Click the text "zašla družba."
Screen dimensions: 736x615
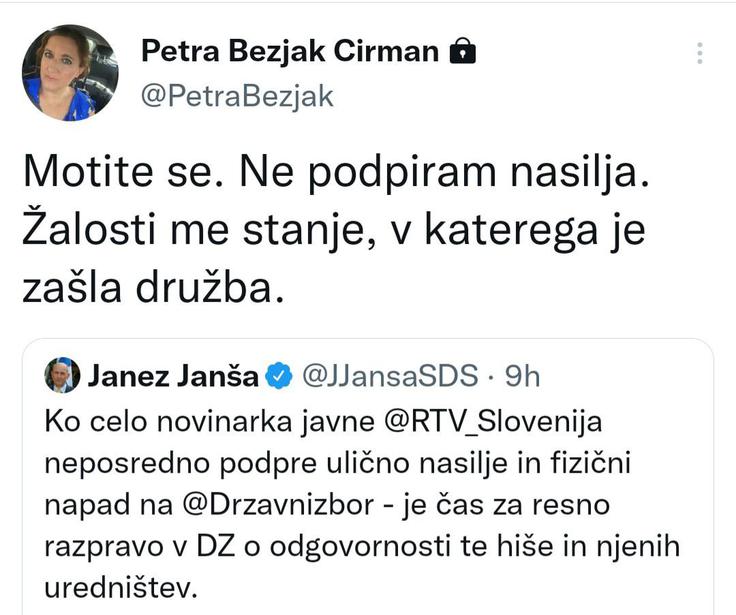click(x=153, y=289)
